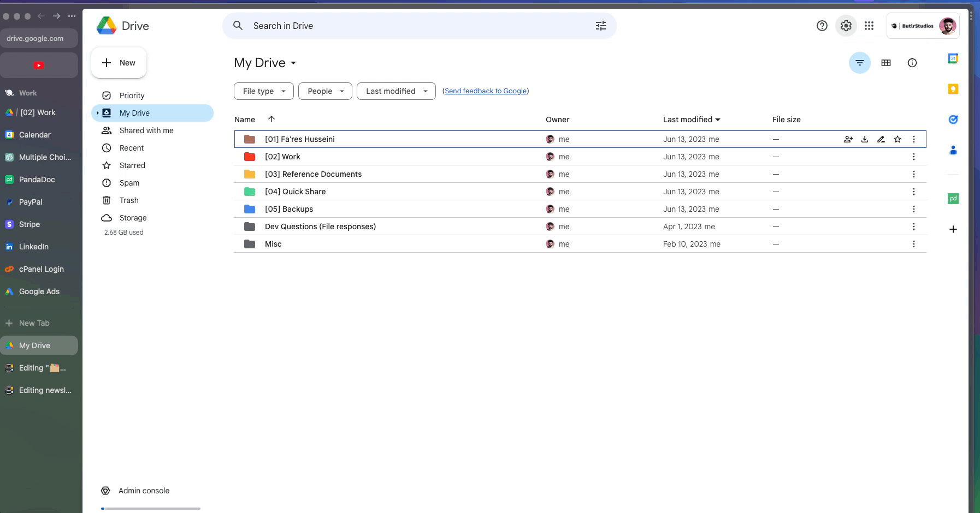This screenshot has width=980, height=513.
Task: Open Send feedback to Google link
Action: (486, 91)
